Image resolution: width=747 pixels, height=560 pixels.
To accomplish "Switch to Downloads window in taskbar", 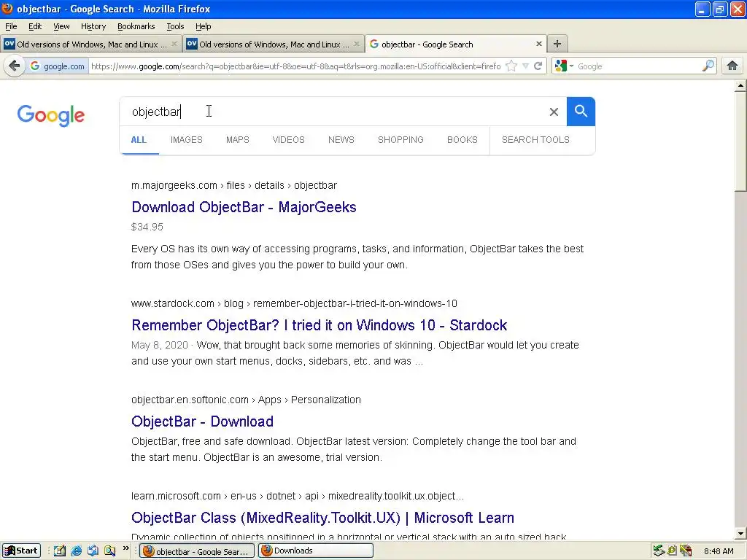I will tap(315, 551).
